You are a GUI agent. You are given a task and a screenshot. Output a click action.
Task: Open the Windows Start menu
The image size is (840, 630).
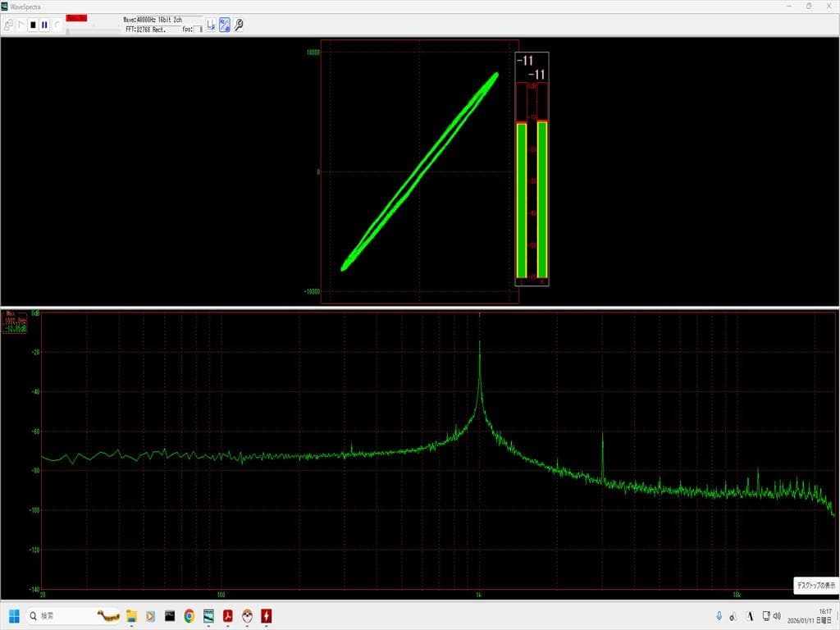(x=14, y=615)
